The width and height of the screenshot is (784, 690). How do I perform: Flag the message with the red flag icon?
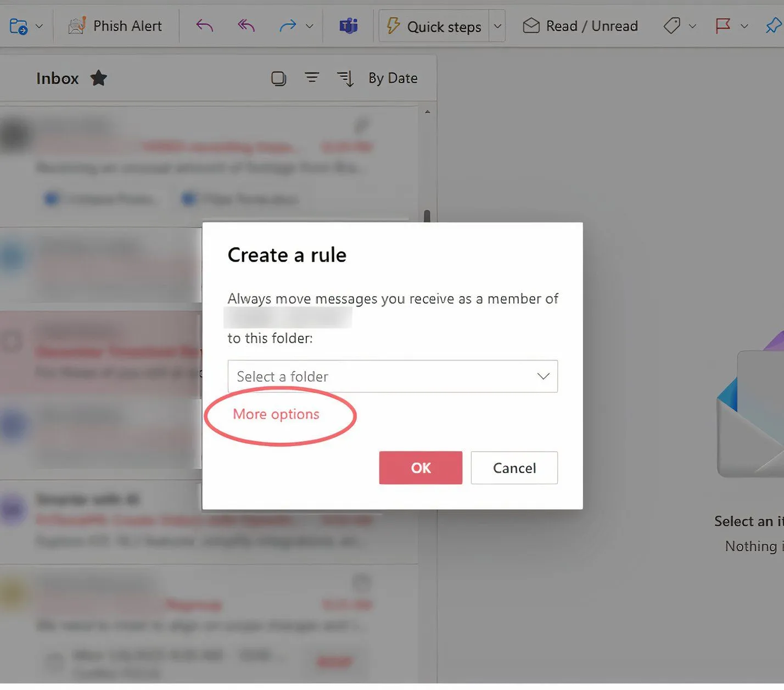click(x=723, y=26)
